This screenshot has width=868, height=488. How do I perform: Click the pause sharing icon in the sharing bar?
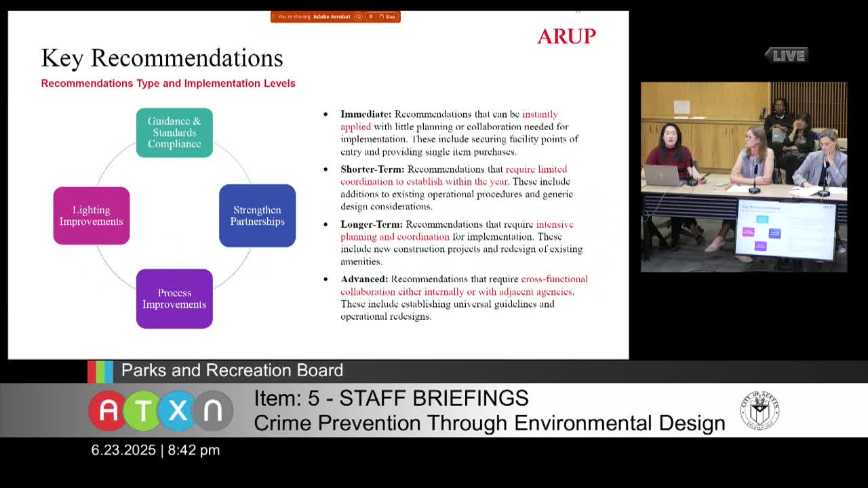pyautogui.click(x=371, y=17)
